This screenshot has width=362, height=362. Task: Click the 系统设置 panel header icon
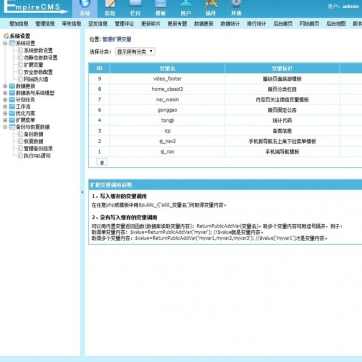coord(6,36)
